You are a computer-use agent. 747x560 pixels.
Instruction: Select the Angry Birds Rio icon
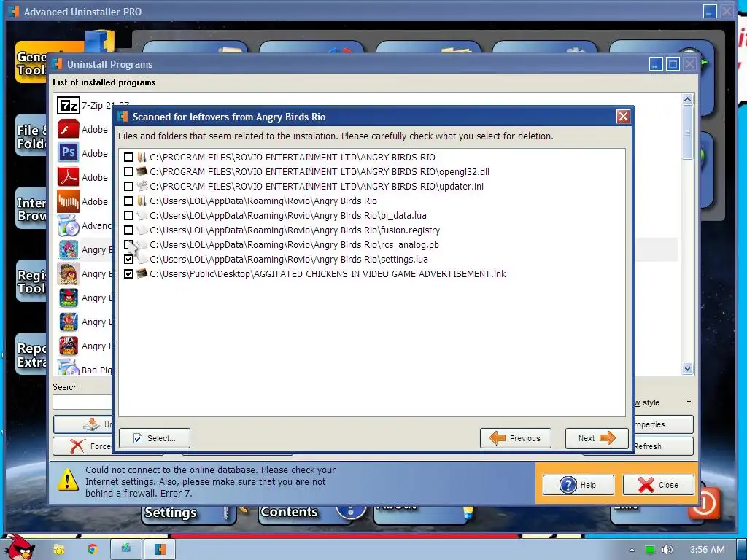click(x=68, y=249)
